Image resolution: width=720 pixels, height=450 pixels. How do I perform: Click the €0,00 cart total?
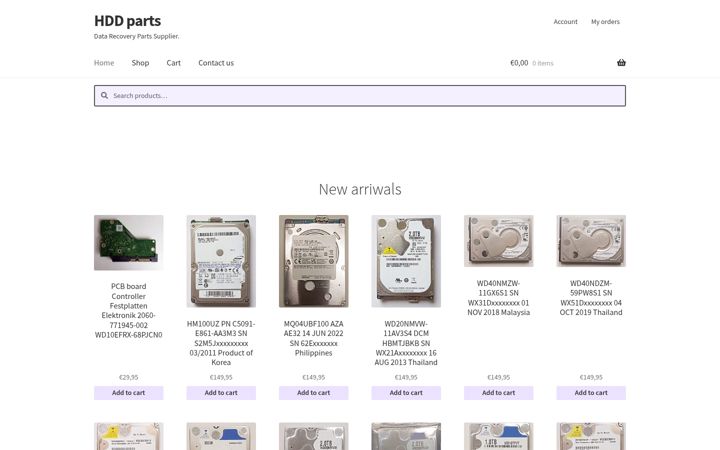click(x=519, y=63)
